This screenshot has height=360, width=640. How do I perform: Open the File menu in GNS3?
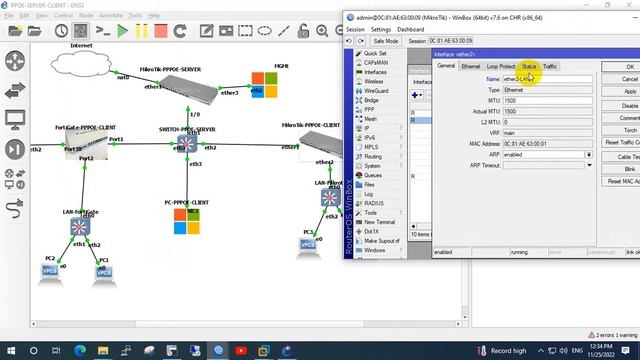pyautogui.click(x=9, y=16)
